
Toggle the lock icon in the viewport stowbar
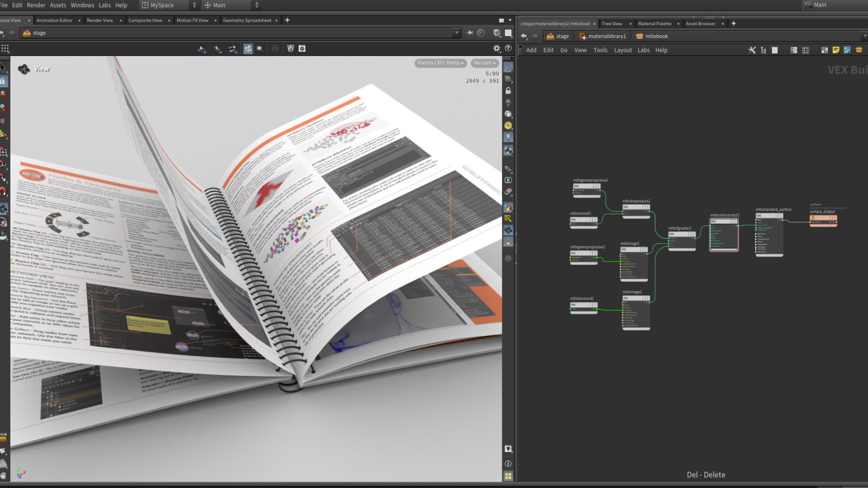508,91
